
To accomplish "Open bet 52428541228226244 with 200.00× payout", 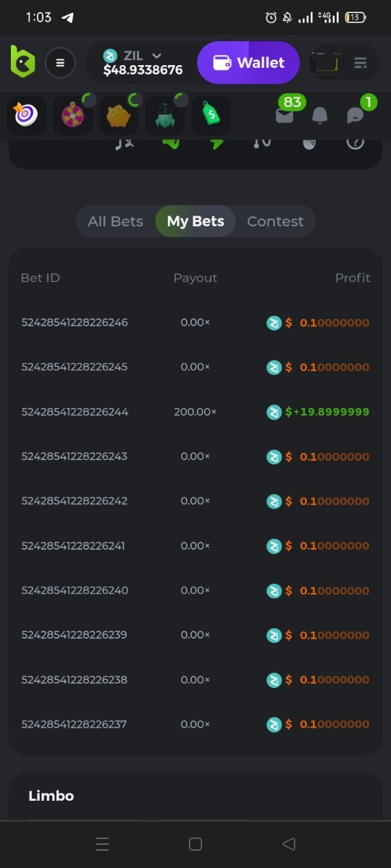I will click(x=195, y=412).
